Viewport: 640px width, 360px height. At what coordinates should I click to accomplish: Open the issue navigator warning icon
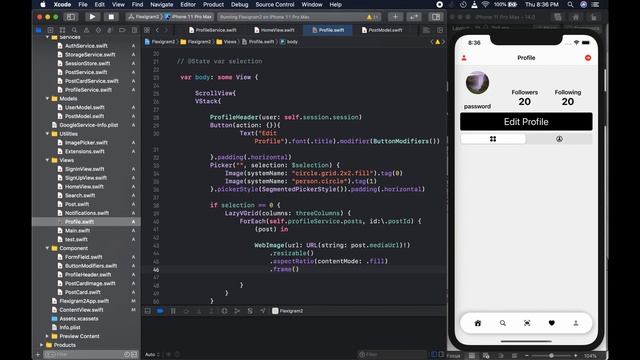(86, 30)
